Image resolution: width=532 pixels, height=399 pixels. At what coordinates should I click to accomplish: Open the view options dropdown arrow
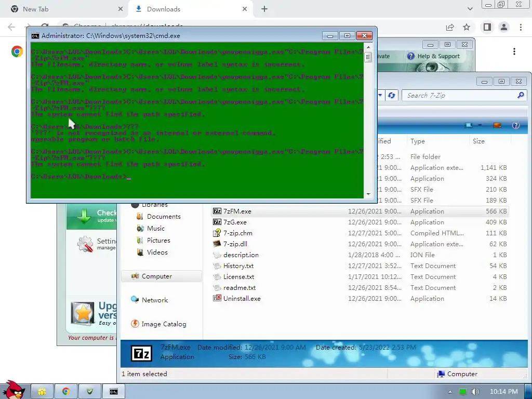[x=480, y=126]
